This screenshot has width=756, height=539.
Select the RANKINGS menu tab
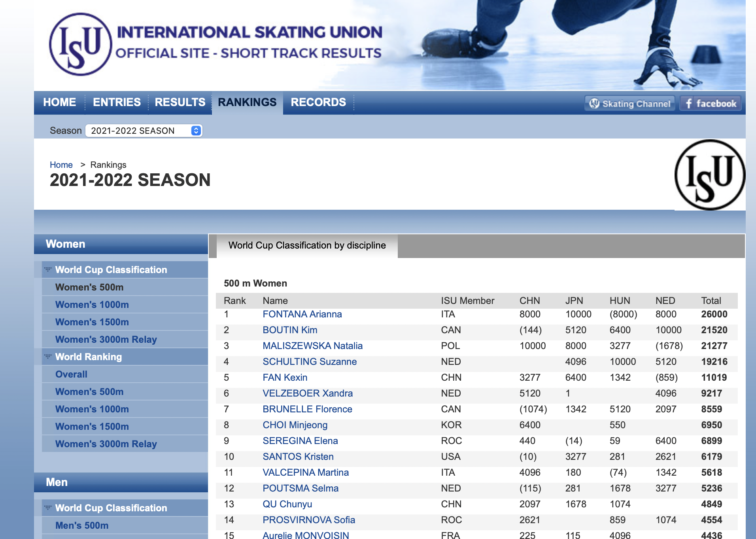[247, 102]
